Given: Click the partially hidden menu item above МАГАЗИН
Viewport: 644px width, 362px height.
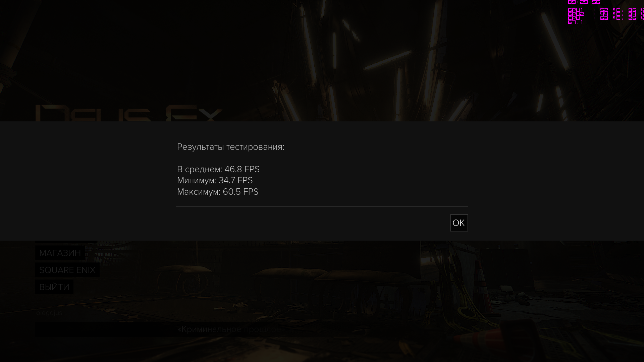Looking at the screenshot, I should 66,242.
